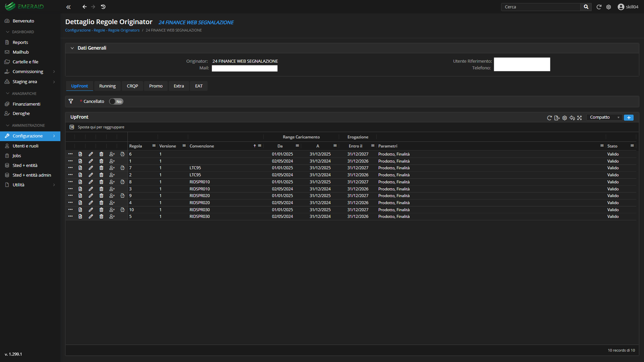Viewport: 644px width, 362px height.
Task: Open the Compatto density dropdown
Action: (604, 117)
